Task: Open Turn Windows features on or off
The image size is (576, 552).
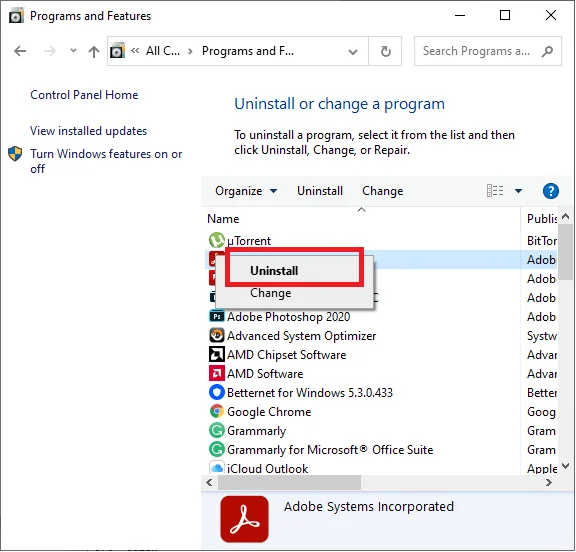Action: tap(106, 161)
